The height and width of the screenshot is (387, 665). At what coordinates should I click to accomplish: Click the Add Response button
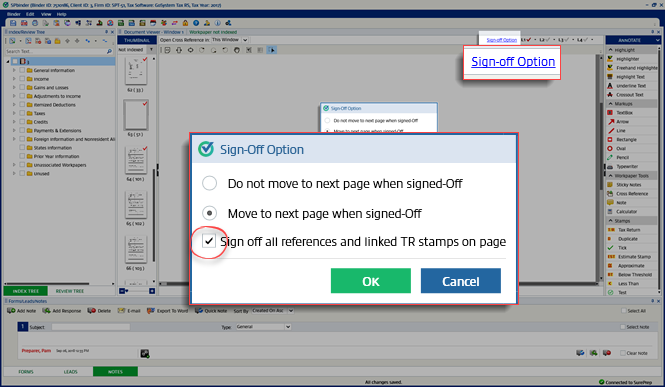(x=61, y=311)
